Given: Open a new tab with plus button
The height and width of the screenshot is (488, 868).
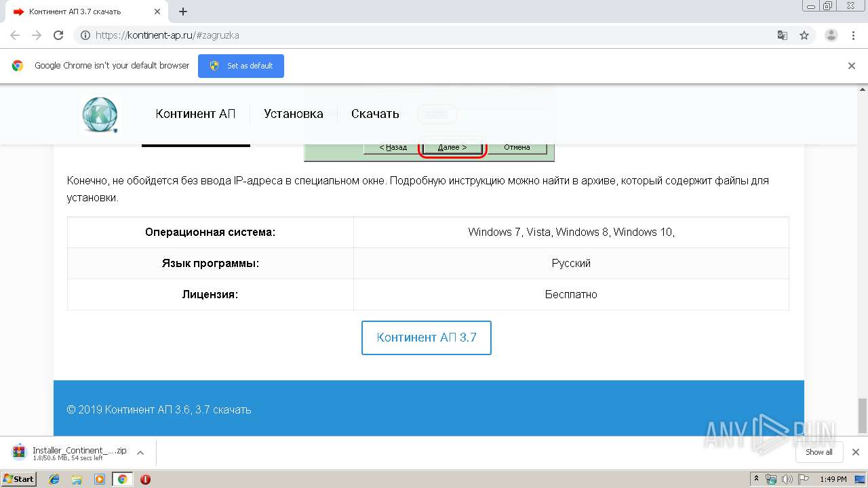Looking at the screenshot, I should coord(183,12).
